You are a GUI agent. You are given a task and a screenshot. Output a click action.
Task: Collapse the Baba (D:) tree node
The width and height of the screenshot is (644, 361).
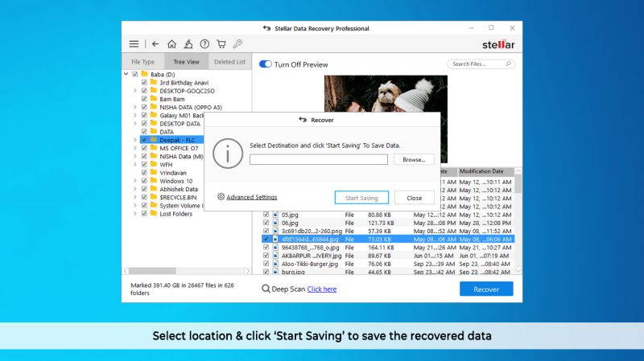(126, 74)
